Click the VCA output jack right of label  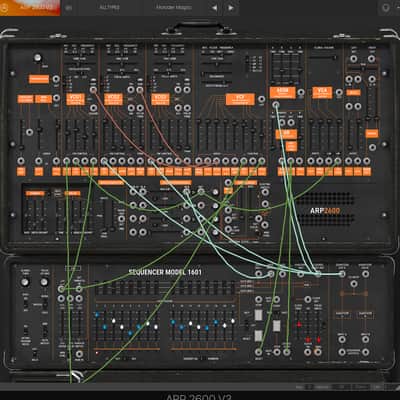(339, 92)
